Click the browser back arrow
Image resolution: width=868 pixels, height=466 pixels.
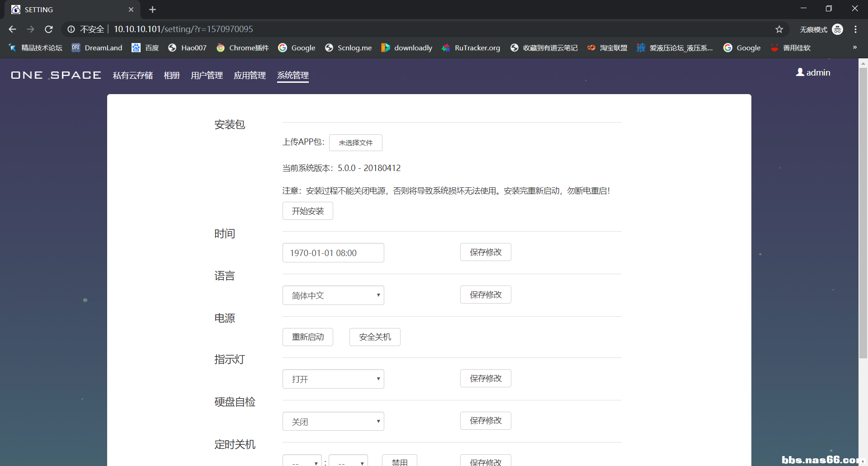coord(12,29)
